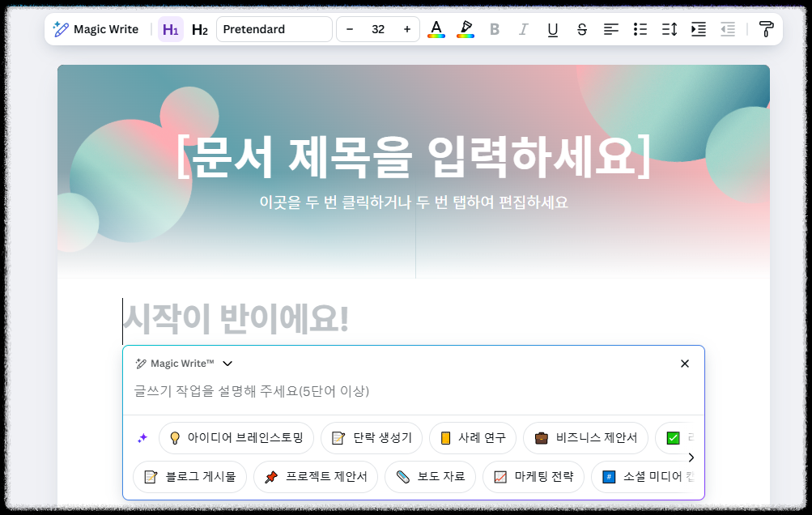This screenshot has height=515, width=812.
Task: Open the text color picker
Action: click(436, 29)
